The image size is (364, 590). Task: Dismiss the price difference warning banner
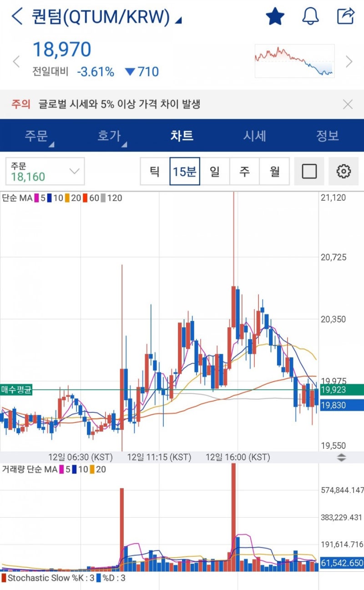pyautogui.click(x=348, y=104)
